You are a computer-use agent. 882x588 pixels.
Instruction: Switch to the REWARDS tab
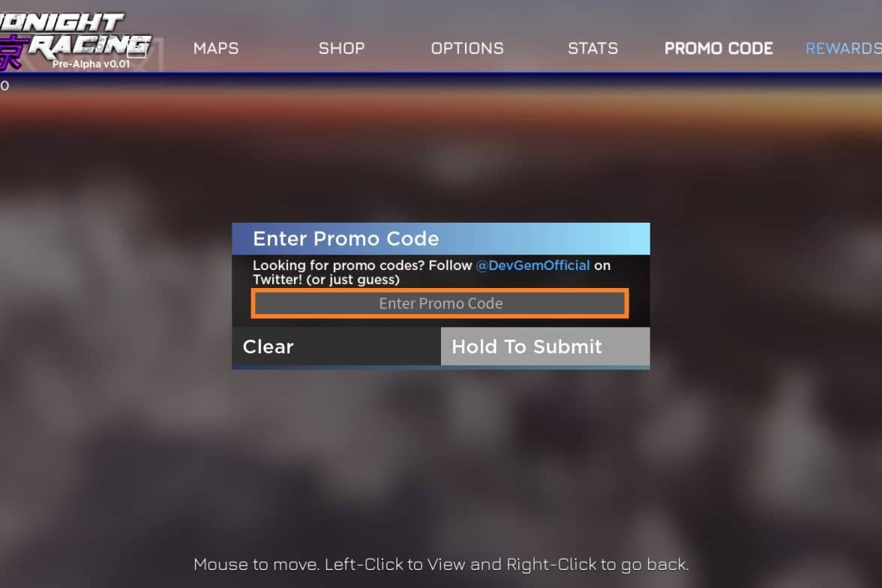[844, 49]
